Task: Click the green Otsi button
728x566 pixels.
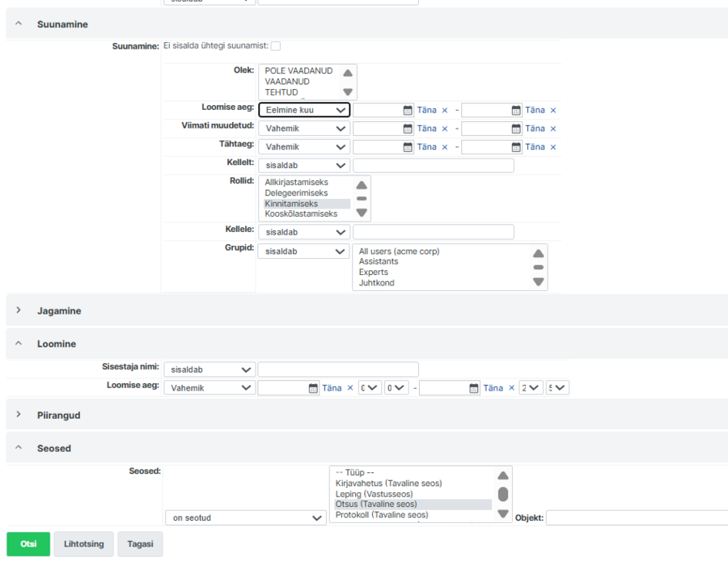Action: click(x=28, y=543)
